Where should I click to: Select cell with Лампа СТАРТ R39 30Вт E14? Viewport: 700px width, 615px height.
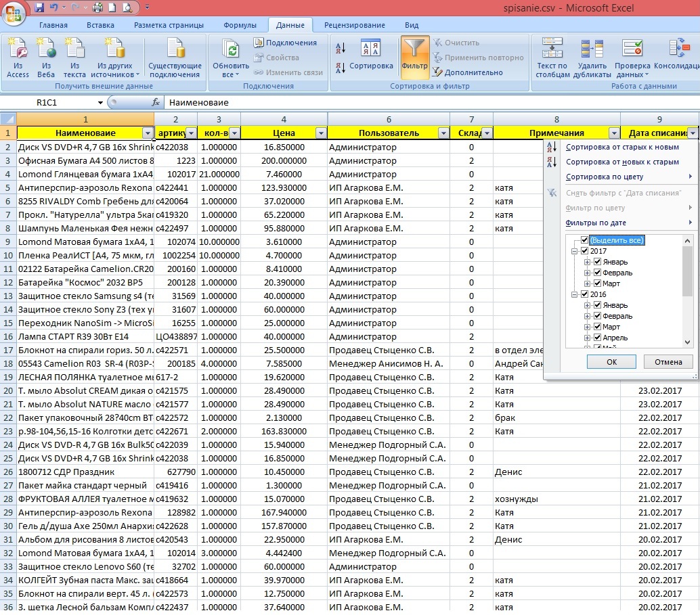pyautogui.click(x=86, y=337)
